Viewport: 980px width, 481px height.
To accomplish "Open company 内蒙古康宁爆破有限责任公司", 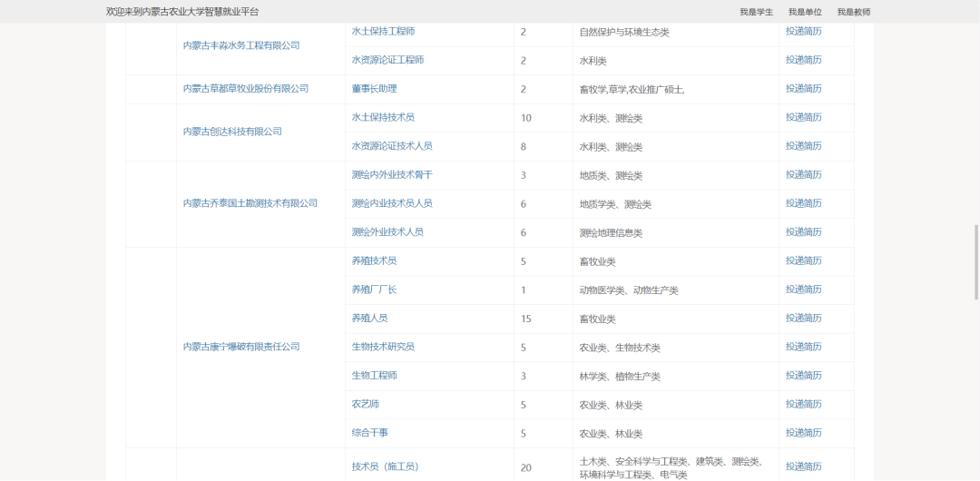I will coord(241,347).
